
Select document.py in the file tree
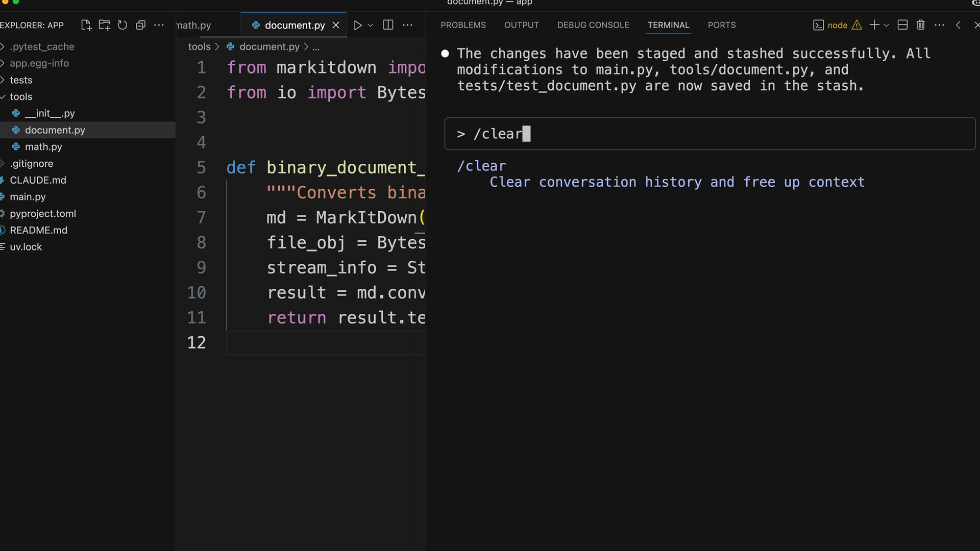coord(88,130)
